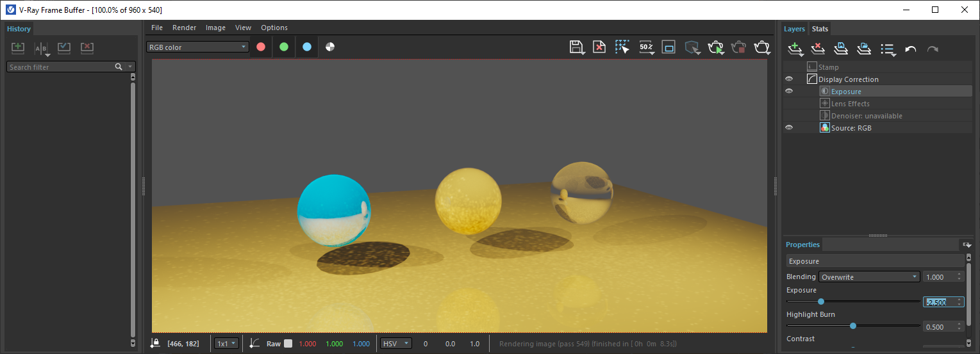Click the Render last teapot icon
The image size is (980, 354).
point(761,47)
